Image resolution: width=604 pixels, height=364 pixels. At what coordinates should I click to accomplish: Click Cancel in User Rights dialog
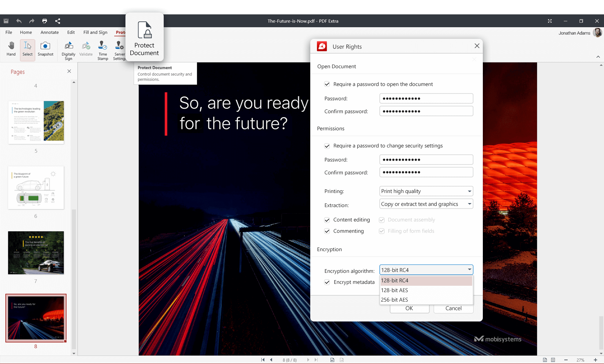(453, 308)
